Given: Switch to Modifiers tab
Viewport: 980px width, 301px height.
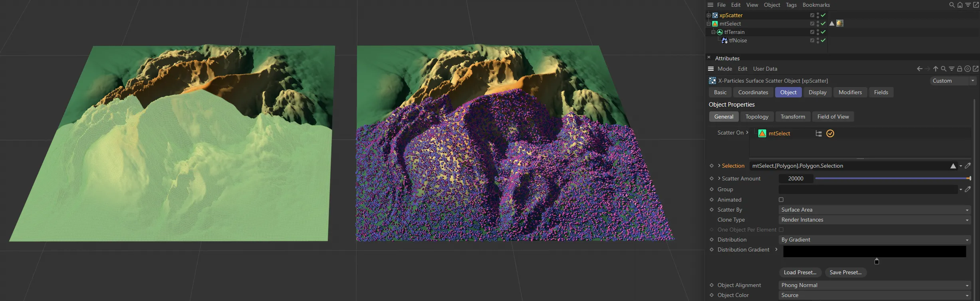Looking at the screenshot, I should [850, 92].
